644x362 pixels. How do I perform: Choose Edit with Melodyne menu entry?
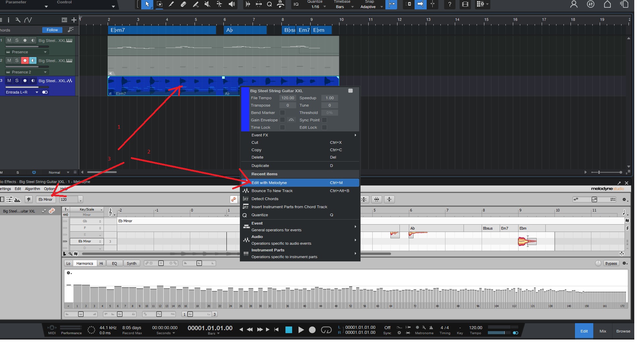coord(269,183)
